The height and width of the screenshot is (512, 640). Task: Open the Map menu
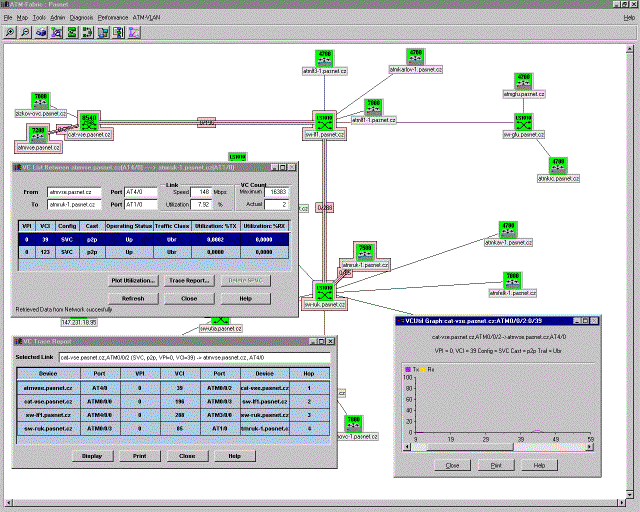pos(22,18)
